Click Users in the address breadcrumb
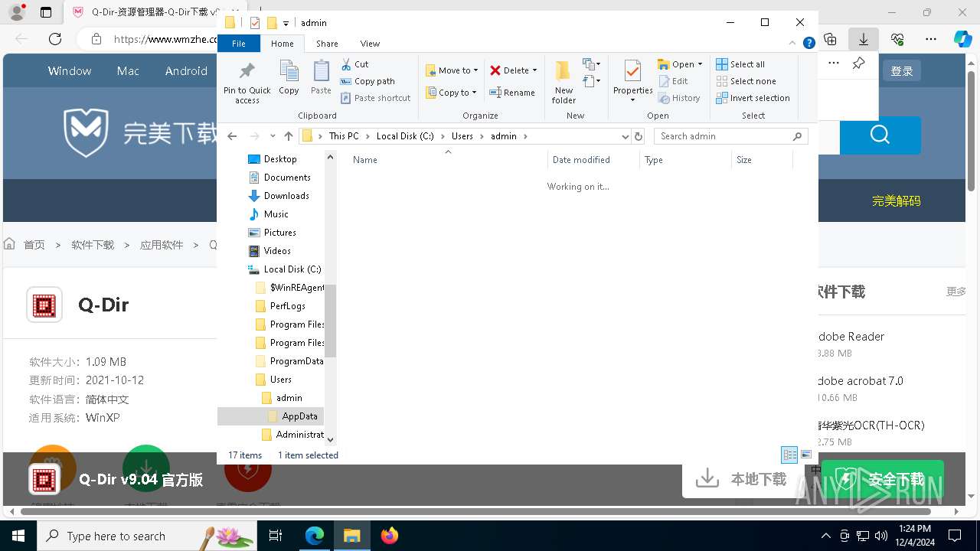Screen dimensions: 980x551 click(x=462, y=136)
